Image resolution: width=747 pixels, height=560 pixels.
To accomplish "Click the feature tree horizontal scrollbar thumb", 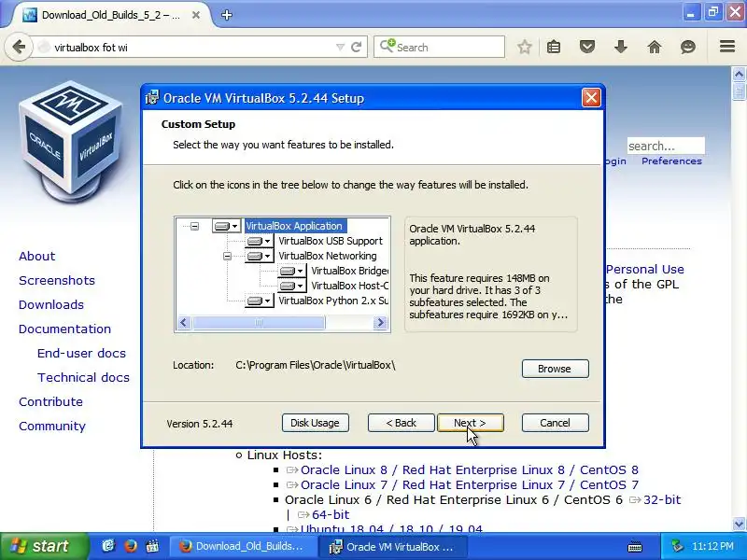I will coord(259,322).
